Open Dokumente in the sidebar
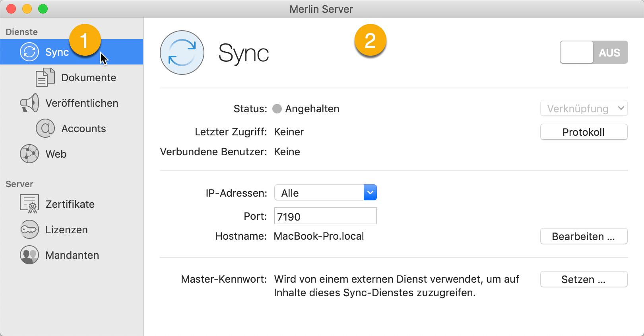This screenshot has height=336, width=644. (x=72, y=77)
